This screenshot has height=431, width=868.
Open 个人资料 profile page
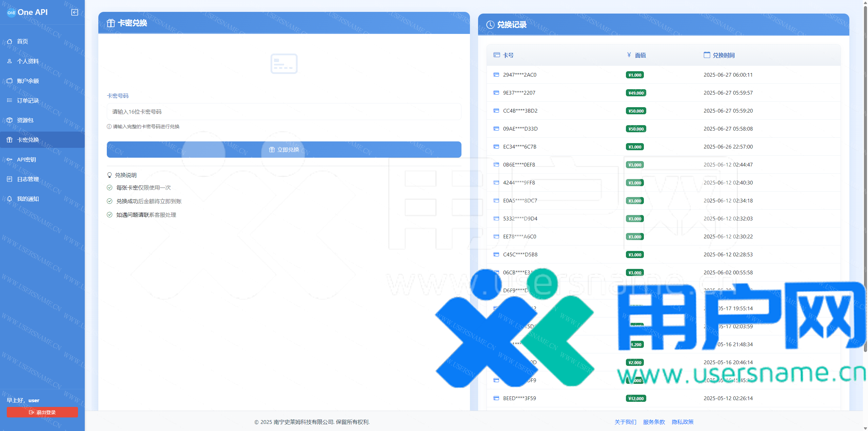(28, 61)
